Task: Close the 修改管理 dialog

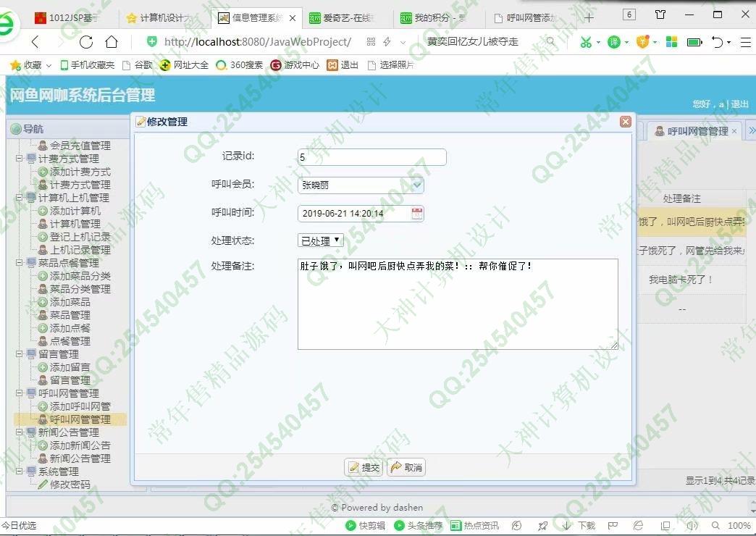Action: tap(626, 122)
